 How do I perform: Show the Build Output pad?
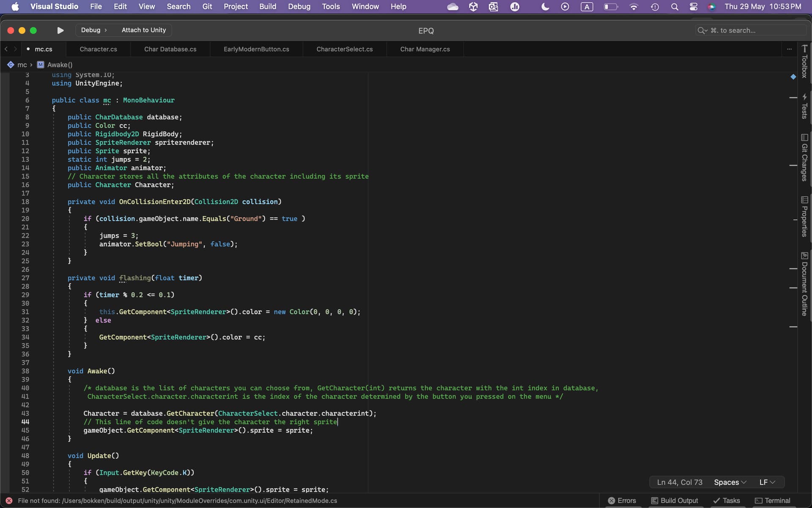[x=675, y=500]
